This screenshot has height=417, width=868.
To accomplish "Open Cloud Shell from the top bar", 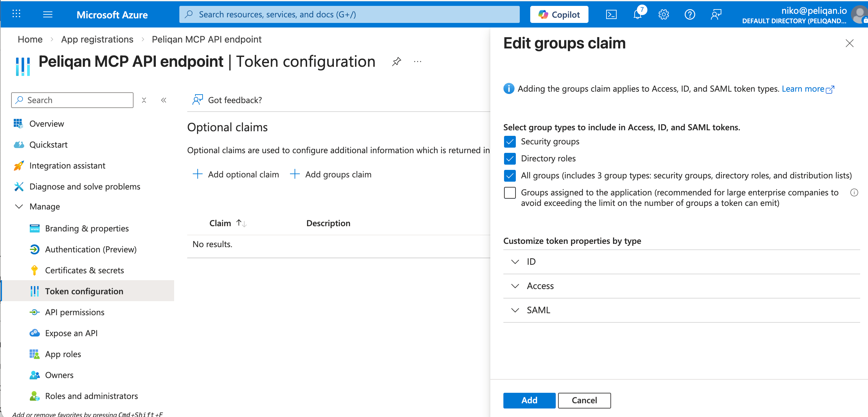I will click(611, 14).
